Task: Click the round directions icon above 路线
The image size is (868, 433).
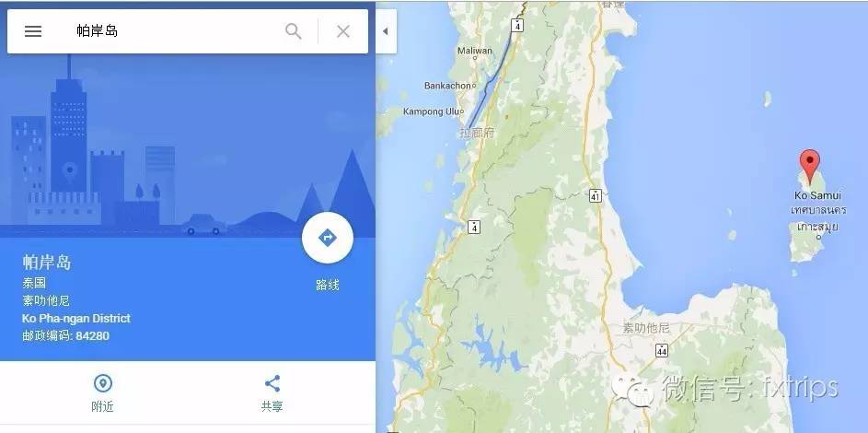Action: pos(327,238)
